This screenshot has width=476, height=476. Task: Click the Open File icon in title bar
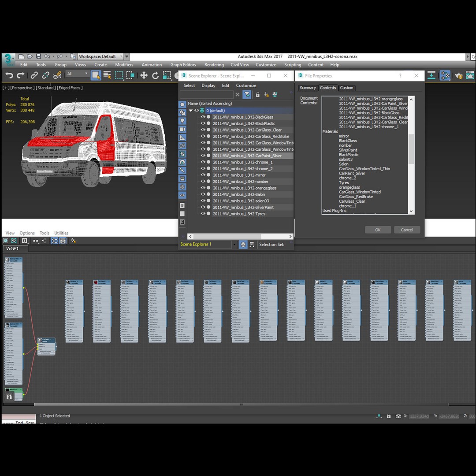pyautogui.click(x=30, y=56)
